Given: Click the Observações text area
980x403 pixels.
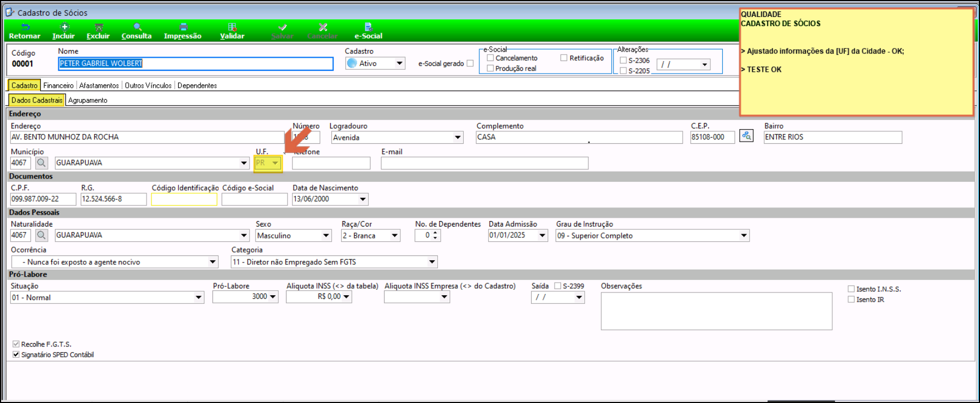Looking at the screenshot, I should click(x=716, y=311).
